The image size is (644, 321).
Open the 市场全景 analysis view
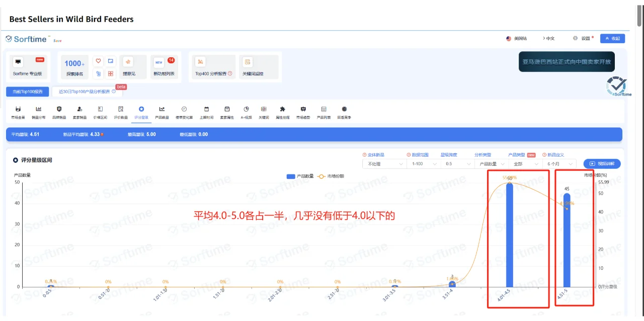coord(18,111)
